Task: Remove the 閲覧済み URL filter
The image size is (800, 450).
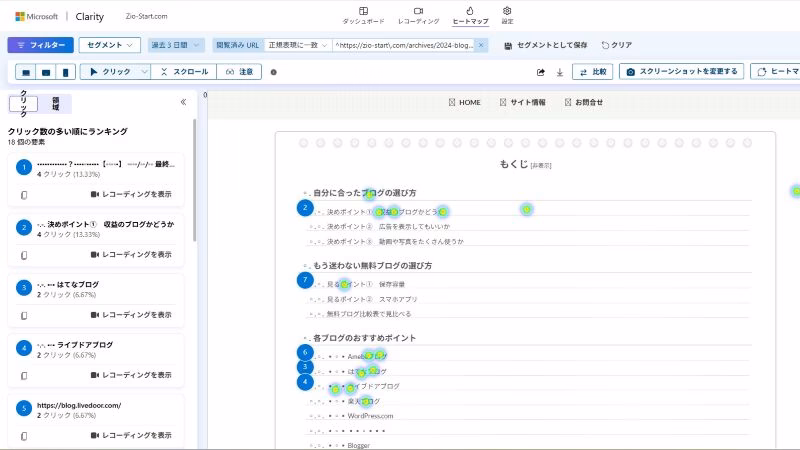Action: pos(481,45)
